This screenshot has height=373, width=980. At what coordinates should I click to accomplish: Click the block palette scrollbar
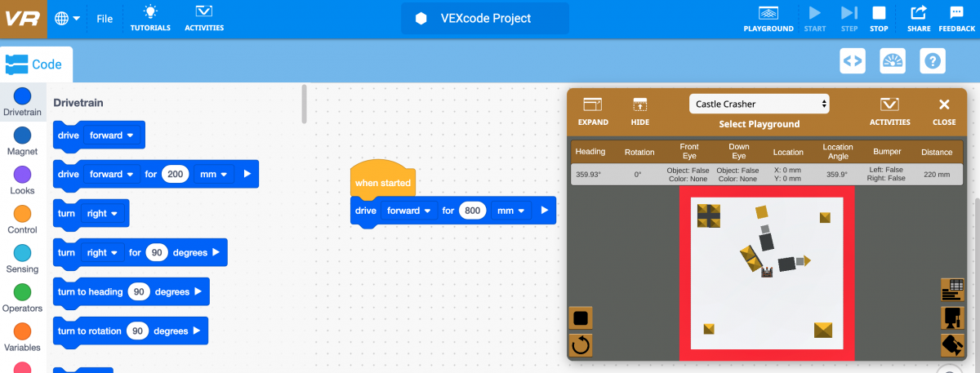[x=305, y=104]
